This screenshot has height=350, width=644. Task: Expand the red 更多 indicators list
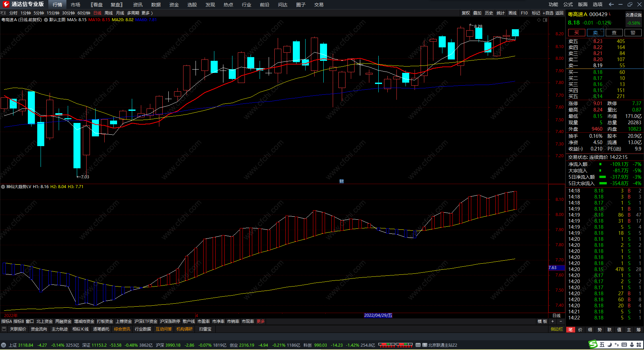(261, 321)
